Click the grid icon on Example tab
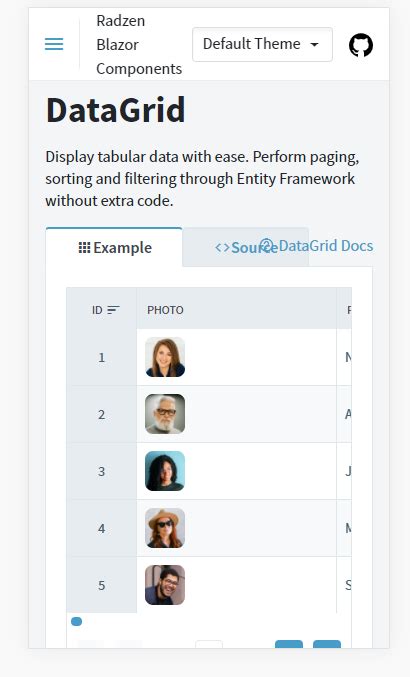This screenshot has width=410, height=677. (85, 247)
